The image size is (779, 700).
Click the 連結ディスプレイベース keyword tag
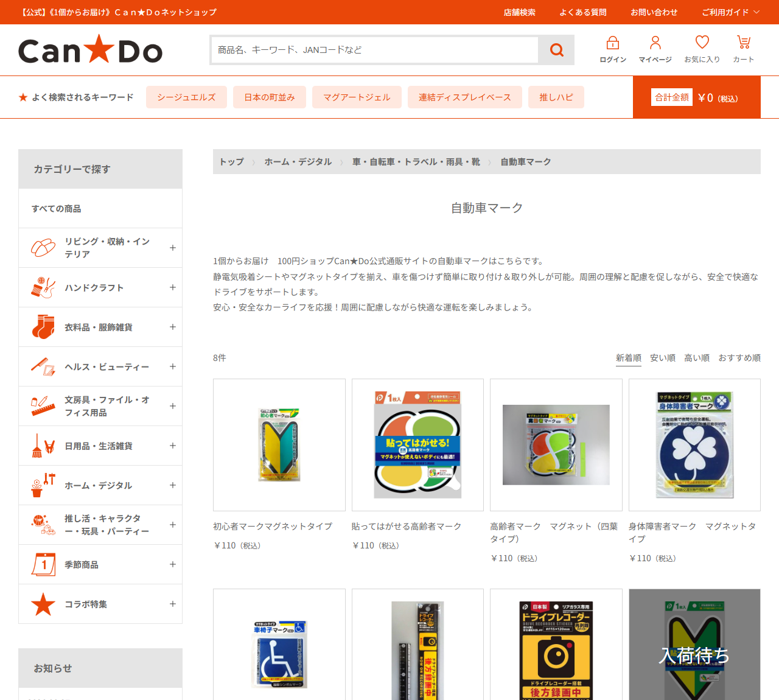coord(465,97)
